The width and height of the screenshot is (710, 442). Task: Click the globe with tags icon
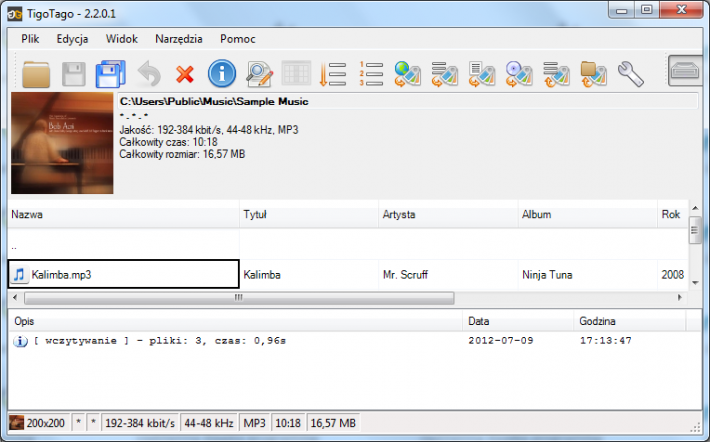pyautogui.click(x=408, y=74)
